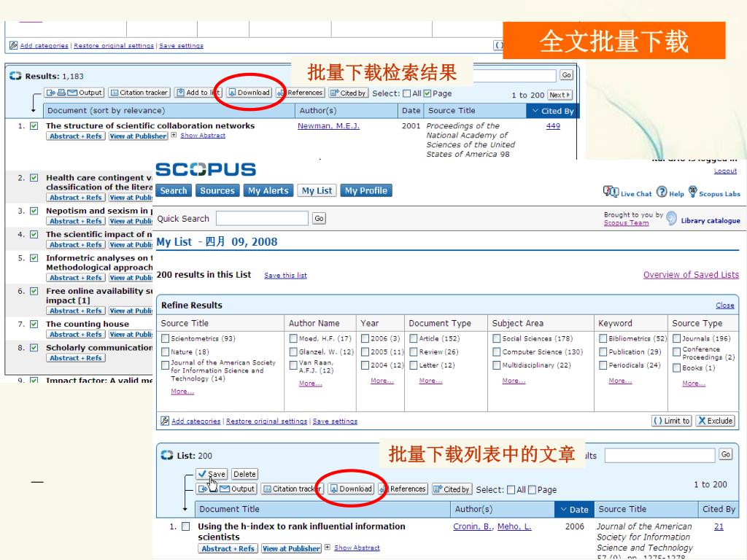
Task: Tick the Article (152) checkbox
Action: [414, 338]
